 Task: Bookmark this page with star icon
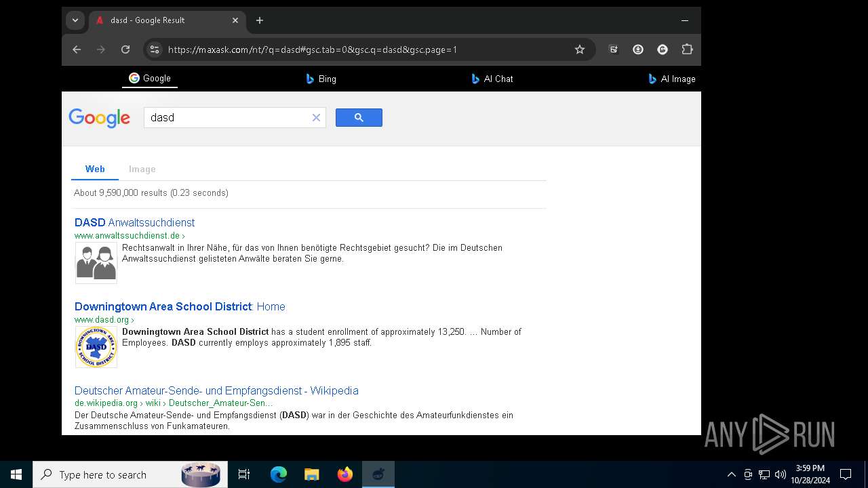tap(580, 49)
